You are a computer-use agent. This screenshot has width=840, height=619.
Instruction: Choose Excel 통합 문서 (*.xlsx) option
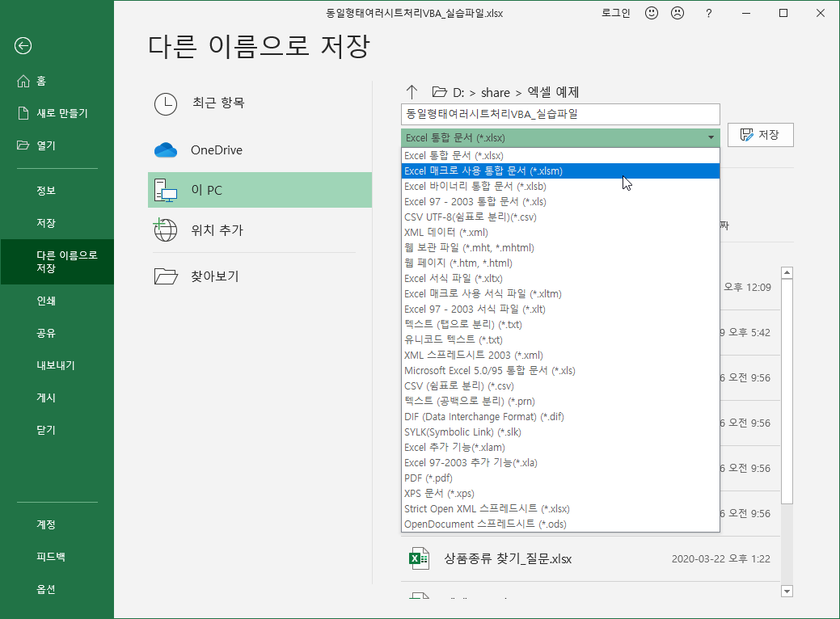pos(560,156)
